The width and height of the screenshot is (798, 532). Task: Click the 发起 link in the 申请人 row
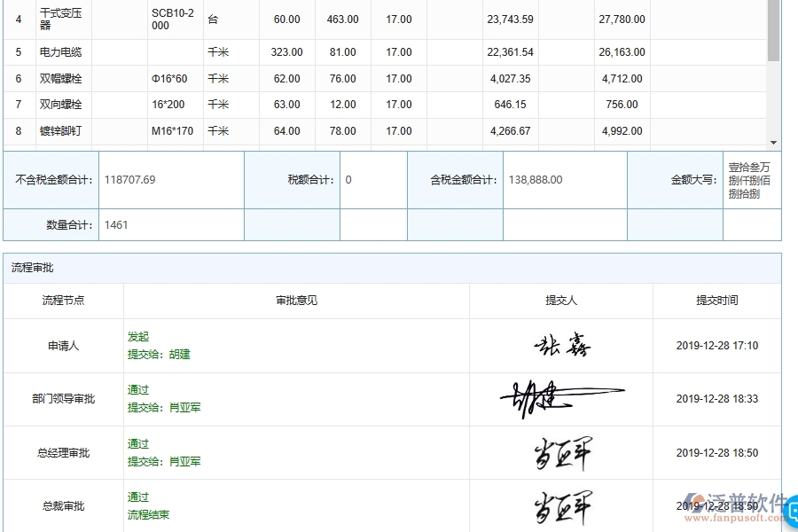[138, 337]
